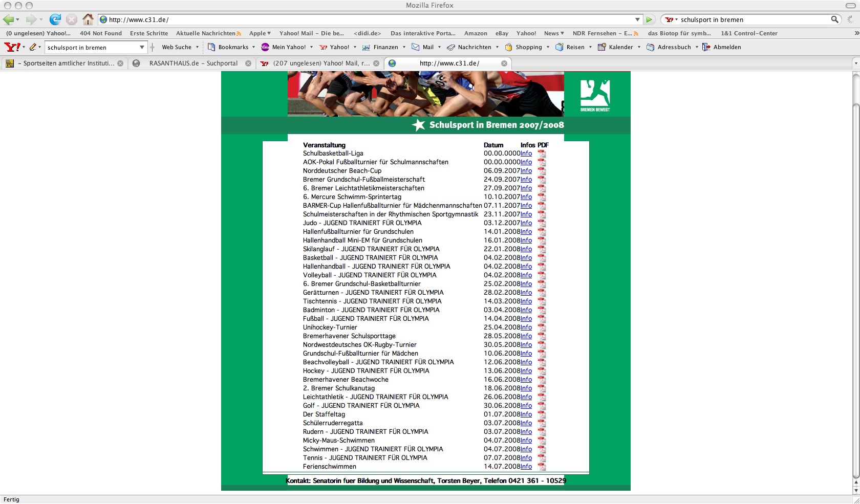
Task: Expand the Yahoo toolbar search box dropdown
Action: (x=142, y=47)
